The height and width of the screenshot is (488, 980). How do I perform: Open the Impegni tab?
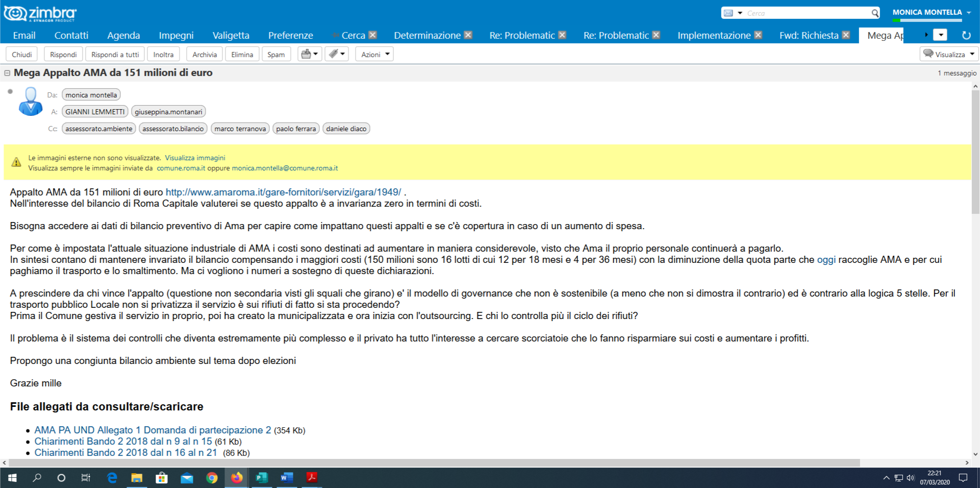tap(176, 35)
